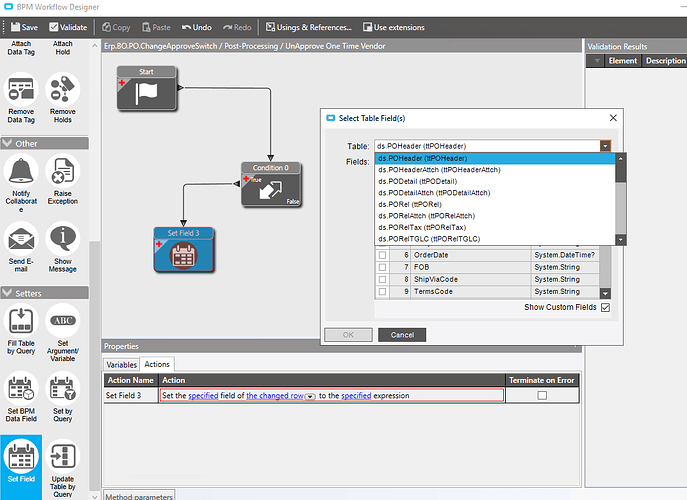Click Use extensions toolbar item

(393, 27)
